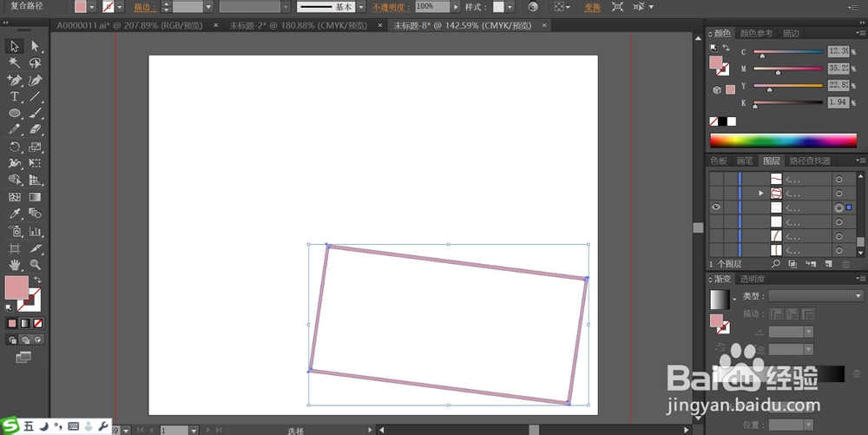Click Create New Layer icon in Layers panel

coord(829,265)
